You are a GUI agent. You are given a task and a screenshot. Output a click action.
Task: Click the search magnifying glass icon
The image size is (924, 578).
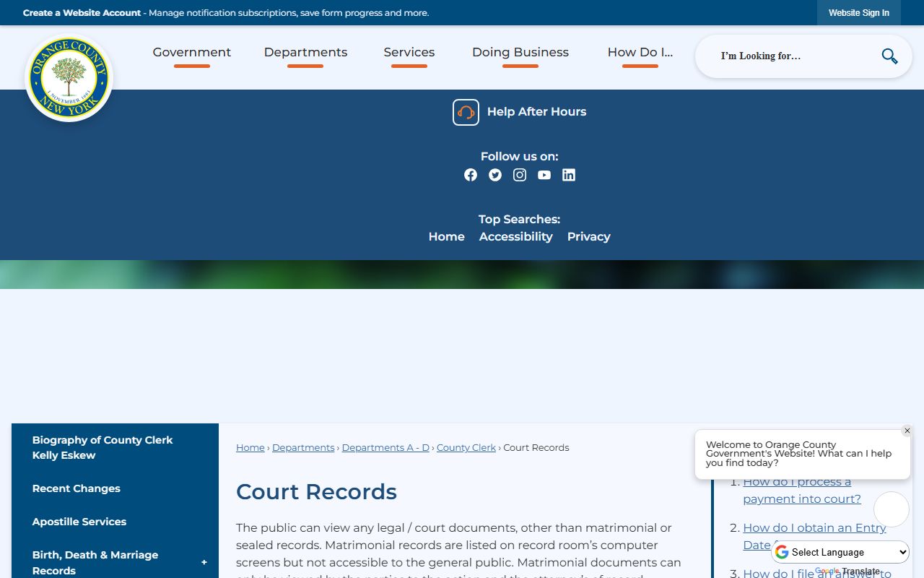pyautogui.click(x=889, y=56)
